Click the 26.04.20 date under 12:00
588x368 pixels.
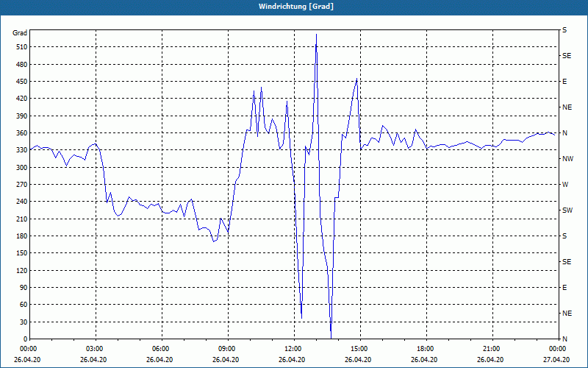pyautogui.click(x=292, y=360)
